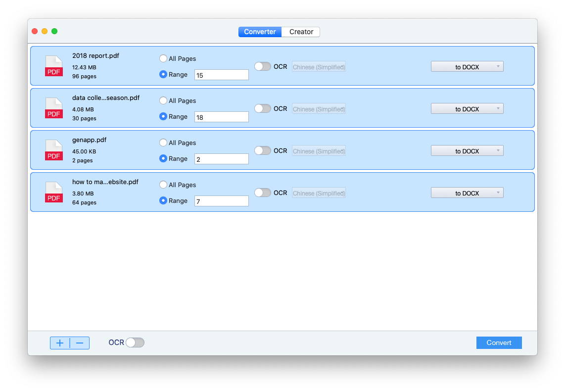This screenshot has height=392, width=565.
Task: Click the range field containing 7
Action: (222, 201)
